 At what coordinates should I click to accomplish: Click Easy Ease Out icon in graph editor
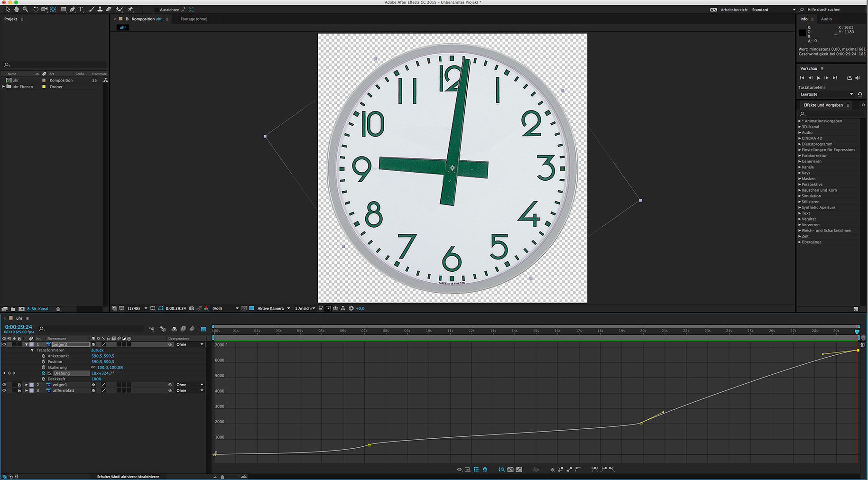click(x=612, y=469)
